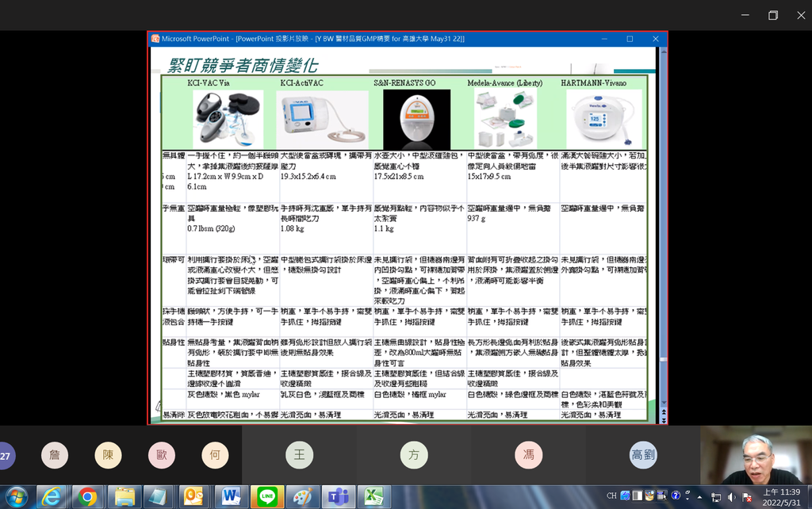Click the slide scrollbar up arrow
This screenshot has height=509, width=812.
pyautogui.click(x=664, y=51)
